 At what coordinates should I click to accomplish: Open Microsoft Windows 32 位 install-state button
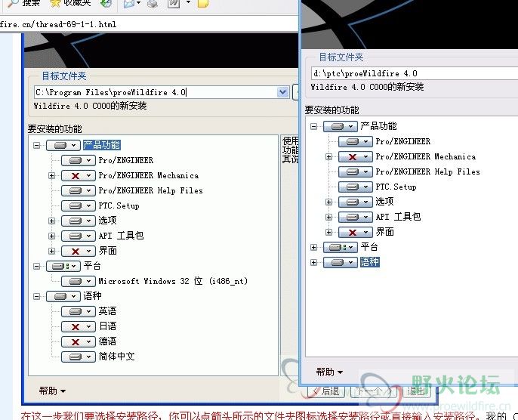pyautogui.click(x=79, y=281)
